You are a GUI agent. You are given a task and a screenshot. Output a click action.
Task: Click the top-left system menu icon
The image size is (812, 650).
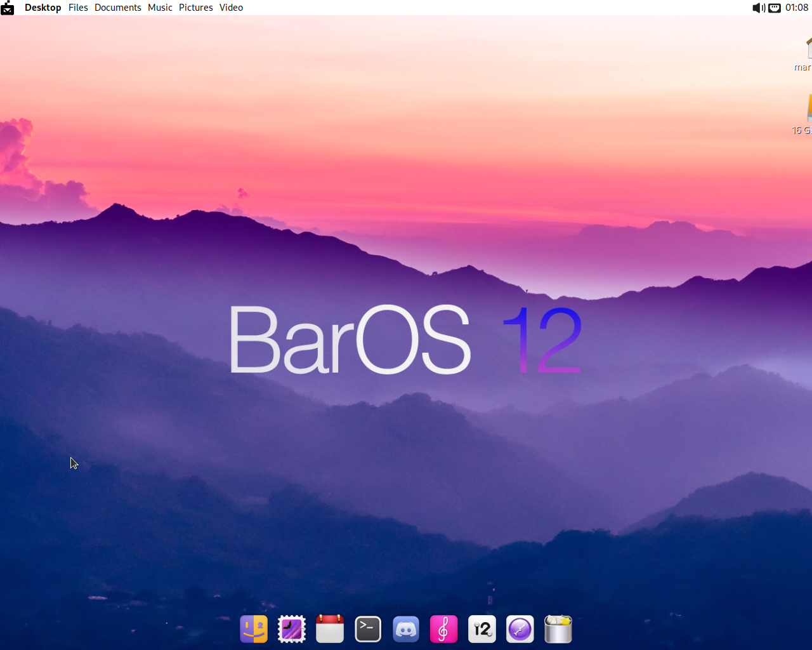pyautogui.click(x=8, y=8)
